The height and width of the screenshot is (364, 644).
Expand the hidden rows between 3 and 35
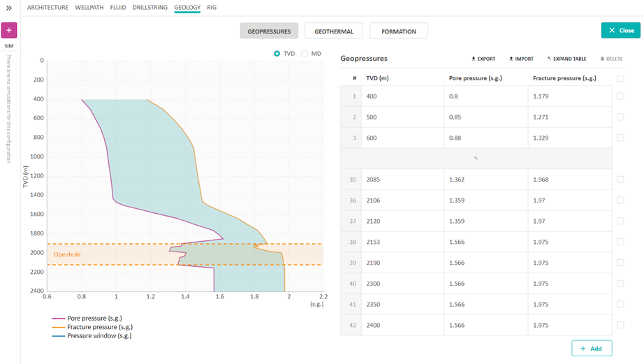pos(476,159)
